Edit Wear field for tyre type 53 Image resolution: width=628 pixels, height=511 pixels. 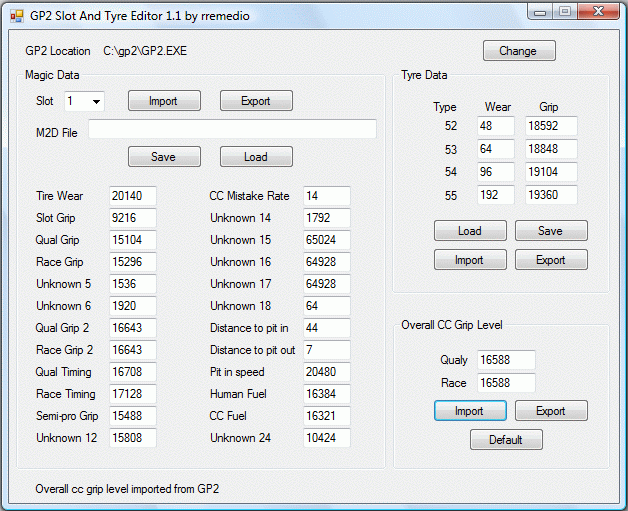click(495, 149)
